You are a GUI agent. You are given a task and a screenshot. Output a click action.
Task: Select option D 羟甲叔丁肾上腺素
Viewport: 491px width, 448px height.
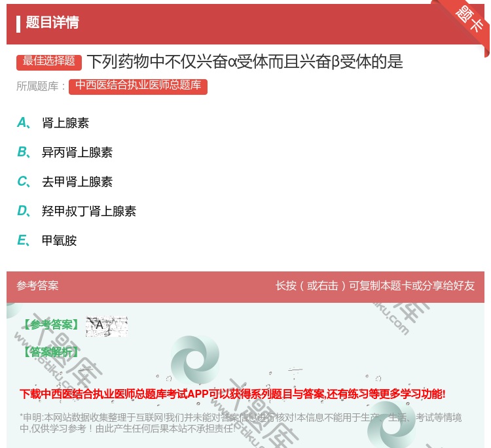77,211
